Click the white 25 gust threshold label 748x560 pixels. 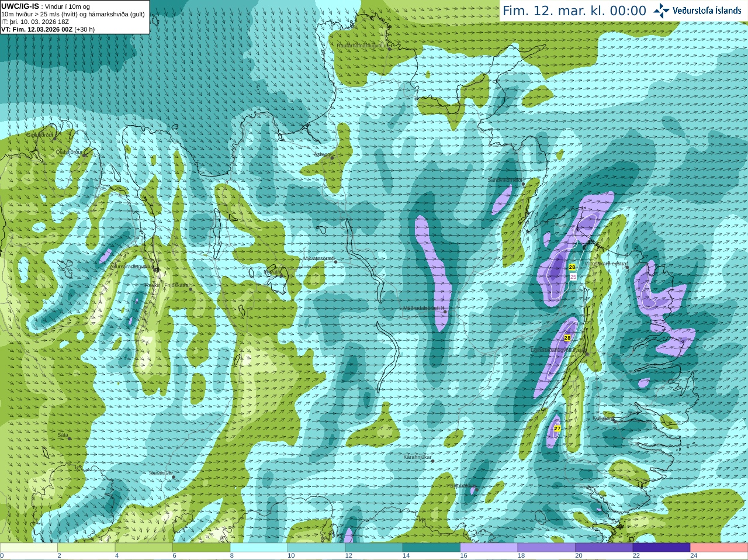tap(573, 277)
